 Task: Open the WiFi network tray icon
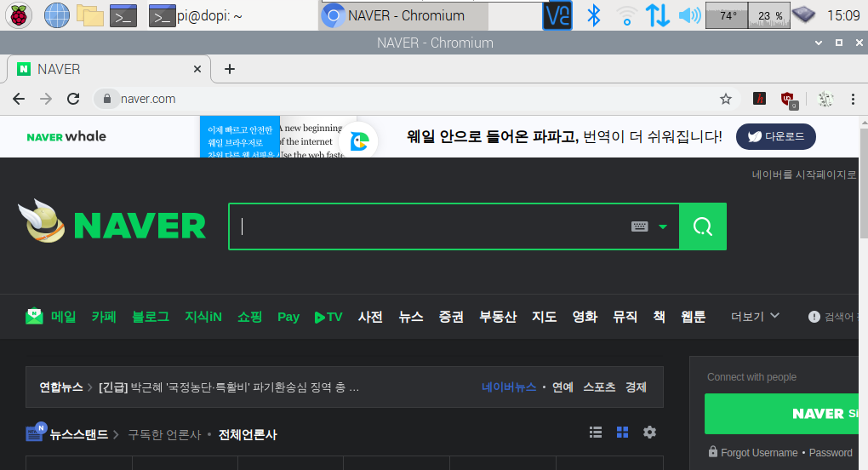click(x=626, y=15)
